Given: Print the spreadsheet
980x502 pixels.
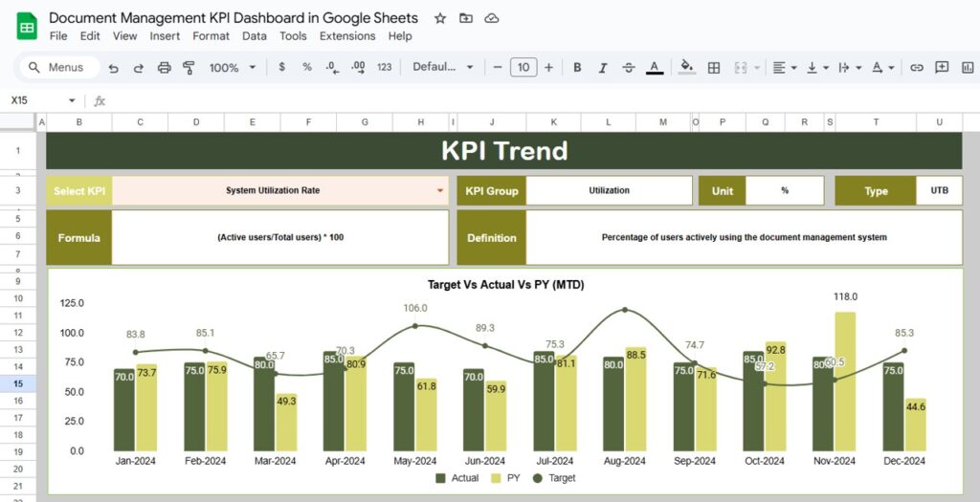Looking at the screenshot, I should click(165, 68).
